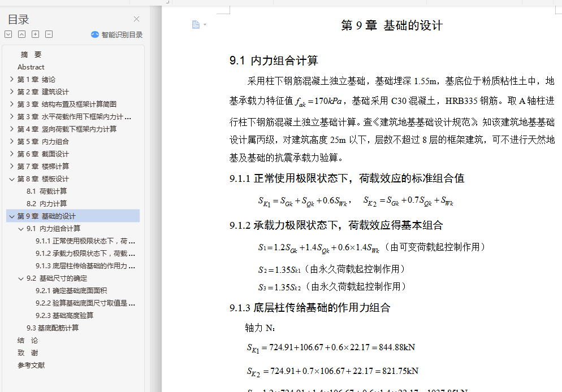Collapse 9.2 基础尺寸的确定 chevron
Screen dimensions: 562x392
[x=21, y=278]
